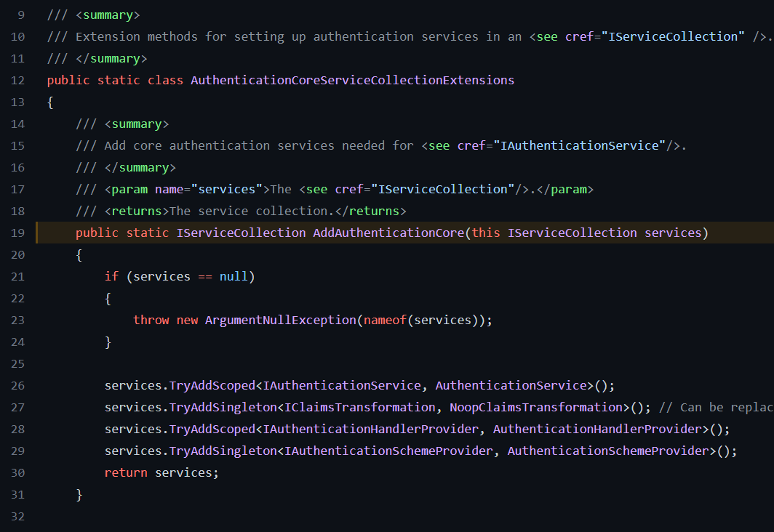Click line number 23 in the gutter
Viewport: 774px width, 532px height.
pos(17,320)
